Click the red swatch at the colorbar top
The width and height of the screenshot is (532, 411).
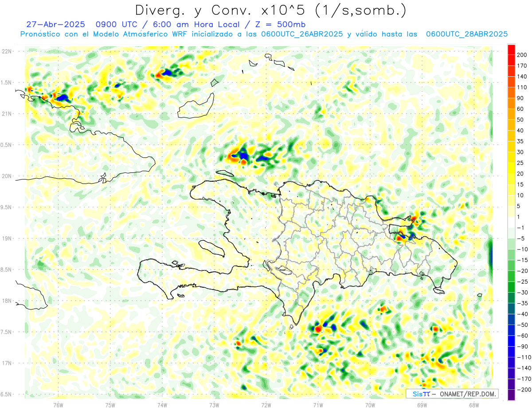click(x=511, y=50)
